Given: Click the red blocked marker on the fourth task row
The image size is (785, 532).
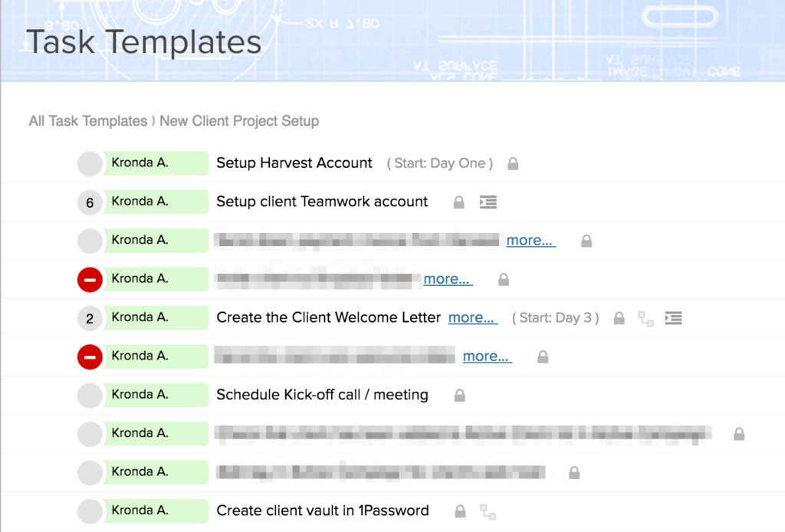Looking at the screenshot, I should (x=89, y=279).
